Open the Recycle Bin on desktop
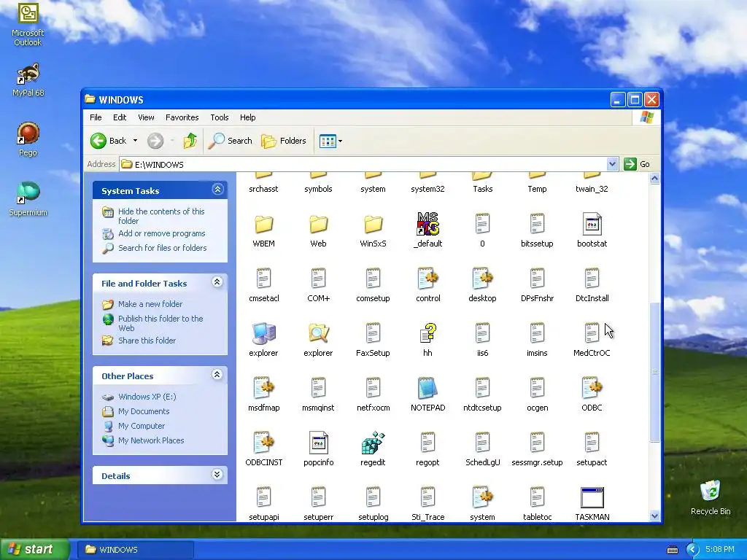Screen dimensions: 747x560 tap(711, 497)
